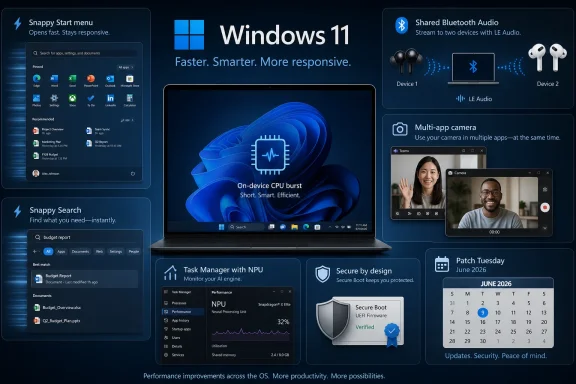Open File Explorer folder icon on laptop taskbar
Image resolution: width=576 pixels, height=384 pixels.
pyautogui.click(x=294, y=227)
